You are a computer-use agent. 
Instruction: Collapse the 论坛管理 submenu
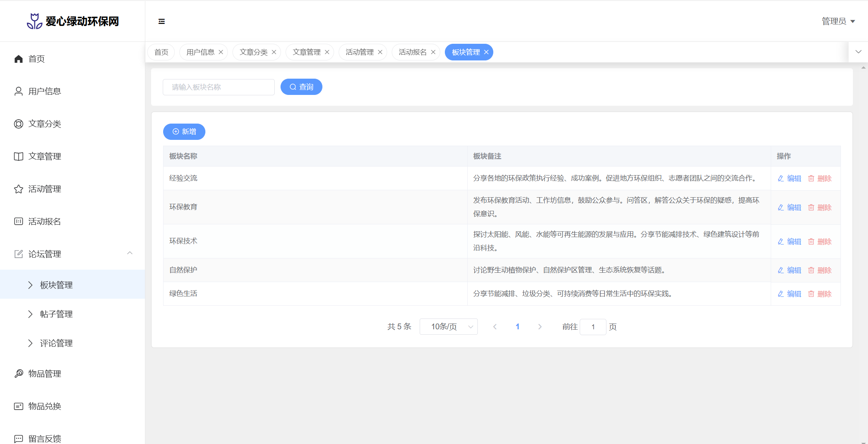click(130, 253)
